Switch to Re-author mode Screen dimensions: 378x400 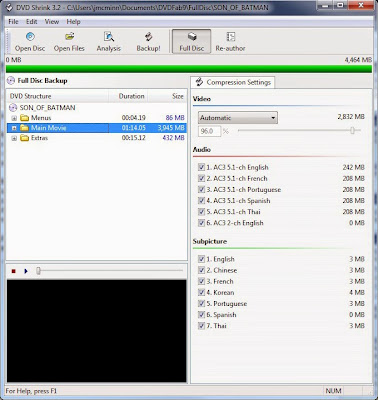(x=230, y=41)
